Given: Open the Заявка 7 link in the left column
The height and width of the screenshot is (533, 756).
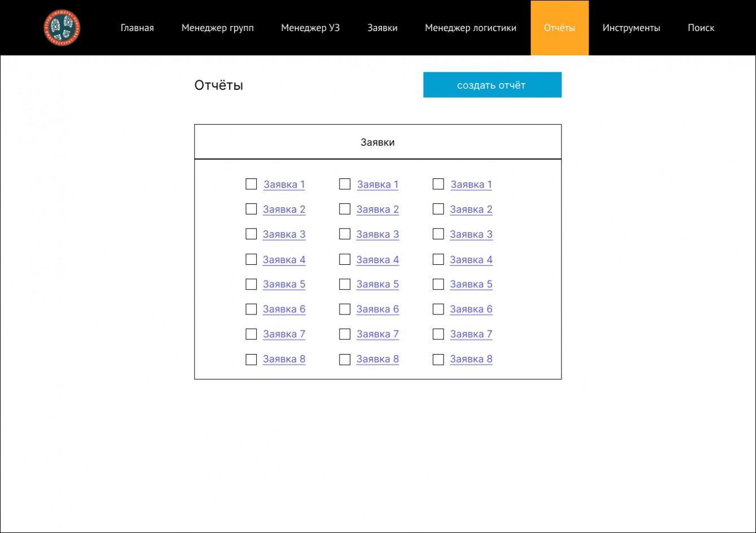Looking at the screenshot, I should (x=284, y=334).
